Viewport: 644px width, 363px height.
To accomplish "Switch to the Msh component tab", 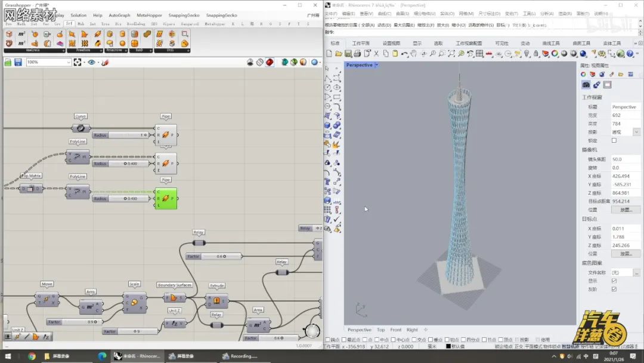I will [81, 24].
